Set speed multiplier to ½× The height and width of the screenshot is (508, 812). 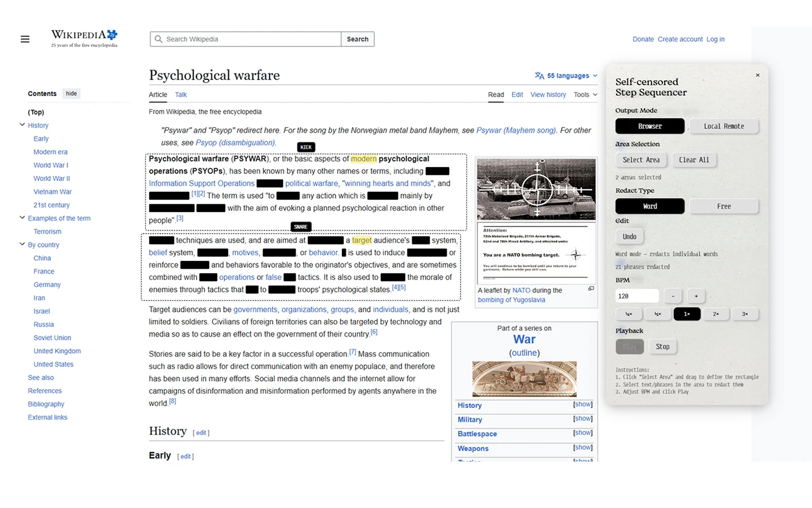pyautogui.click(x=658, y=314)
